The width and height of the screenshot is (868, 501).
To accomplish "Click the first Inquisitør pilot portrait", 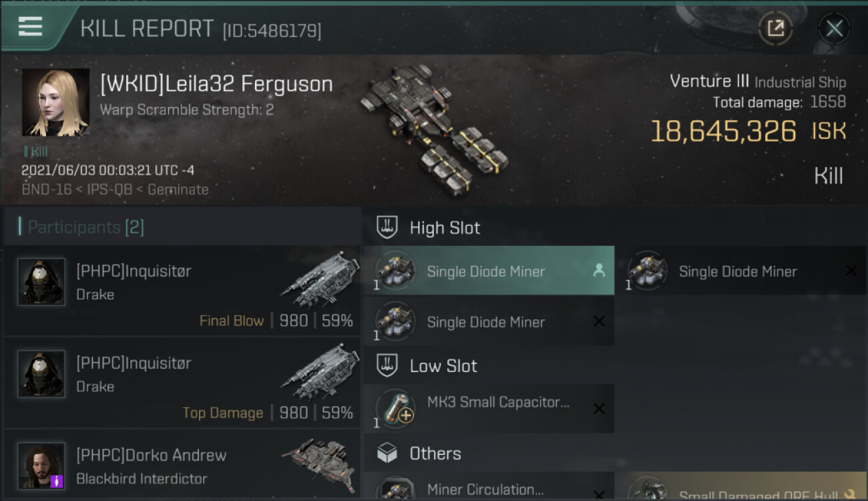I will click(x=41, y=282).
